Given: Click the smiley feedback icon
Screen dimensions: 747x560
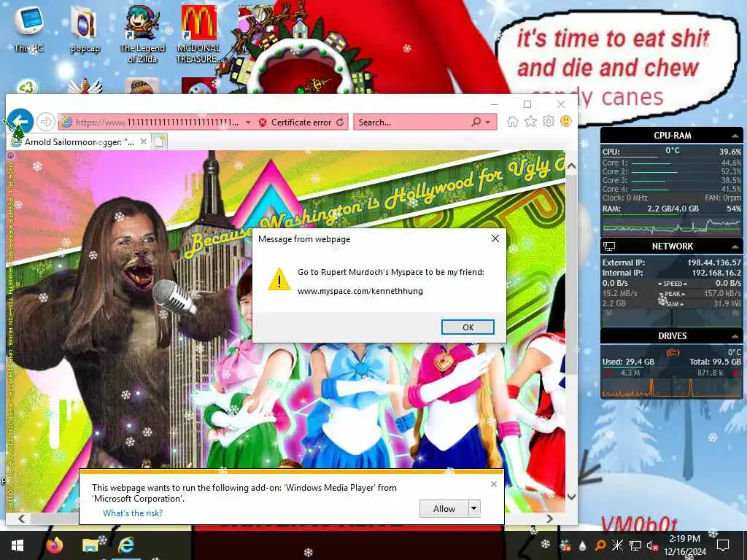Looking at the screenshot, I should click(566, 121).
